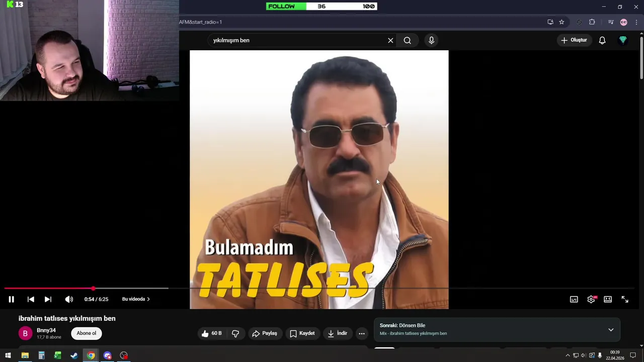Open Excel from taskbar
644x362 pixels.
(x=58, y=355)
